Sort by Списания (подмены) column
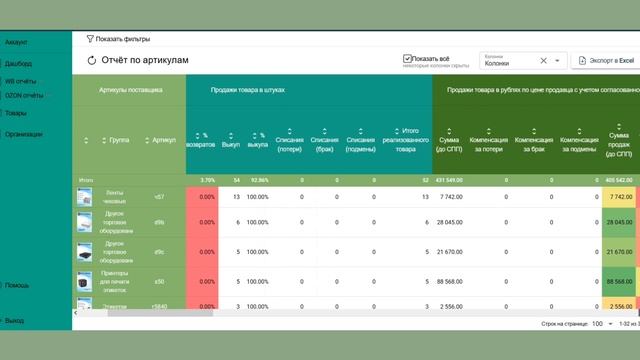Viewport: 640px width, 360px height. pos(360,131)
